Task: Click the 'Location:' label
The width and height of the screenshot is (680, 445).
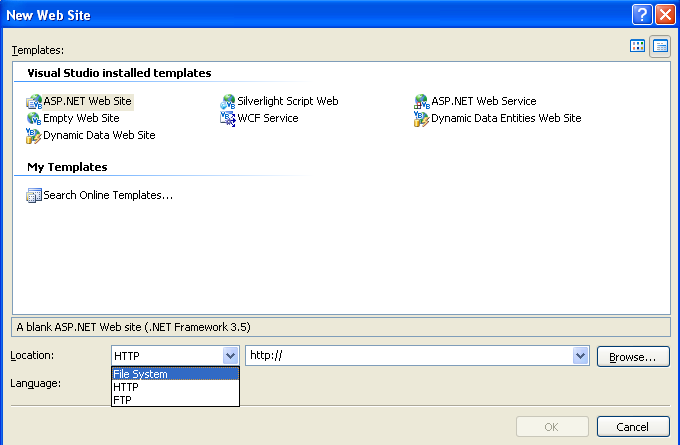Action: (32, 355)
